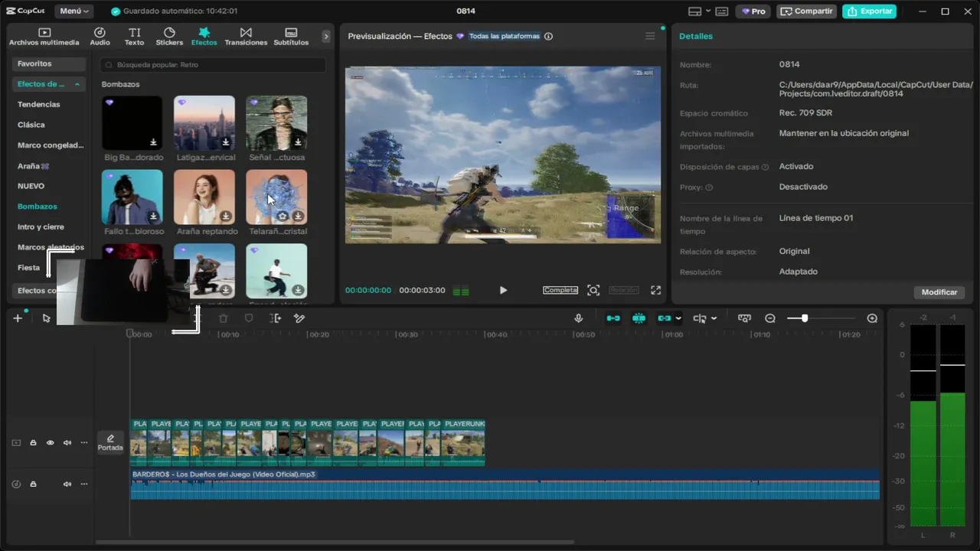This screenshot has height=551, width=980.
Task: Click the timeline zoom slider handle
Action: pos(804,318)
